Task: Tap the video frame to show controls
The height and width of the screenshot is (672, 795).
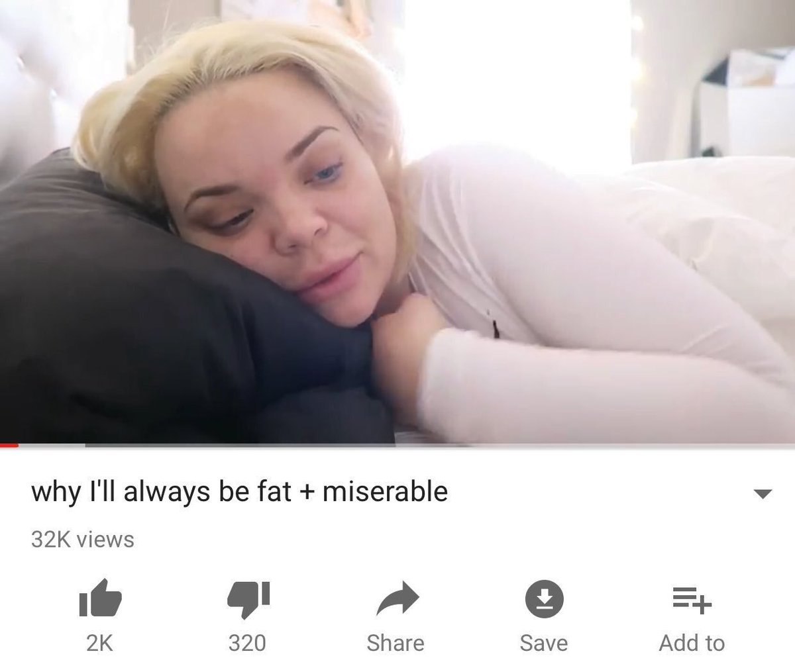Action: (x=397, y=222)
